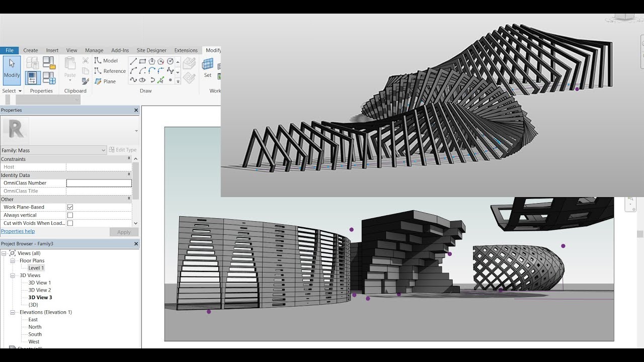
Task: Click the greyed Type Properties icon
Action: [x=32, y=63]
